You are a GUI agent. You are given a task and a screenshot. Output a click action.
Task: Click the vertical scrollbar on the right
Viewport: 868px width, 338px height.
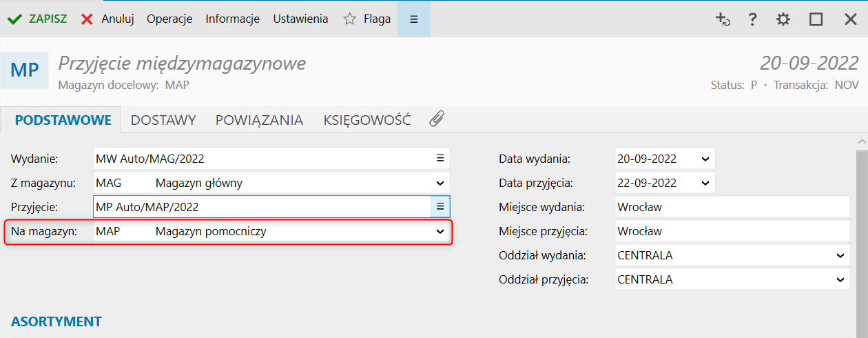(862, 235)
